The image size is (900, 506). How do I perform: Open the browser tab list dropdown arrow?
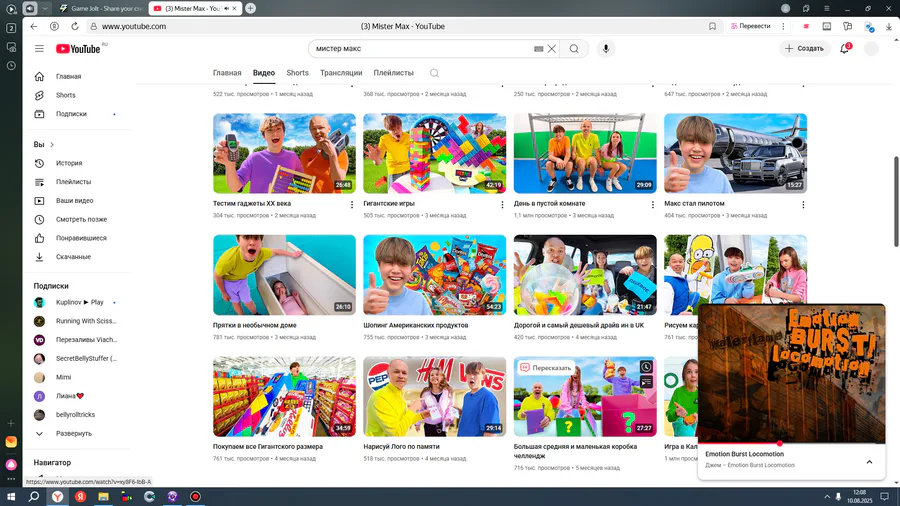coord(45,9)
